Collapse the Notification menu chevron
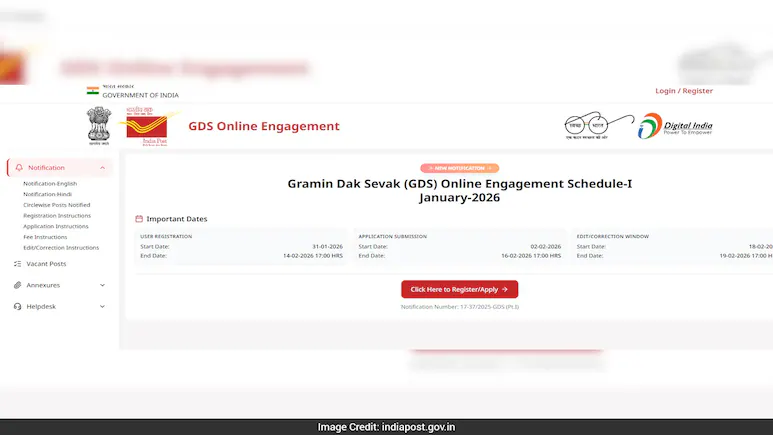This screenshot has width=773, height=435. pos(102,168)
